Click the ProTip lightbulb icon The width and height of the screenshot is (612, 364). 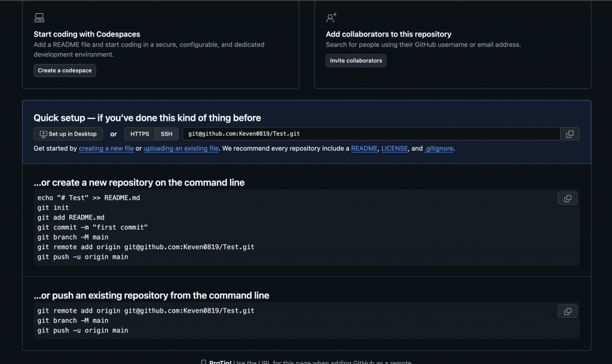tap(203, 362)
